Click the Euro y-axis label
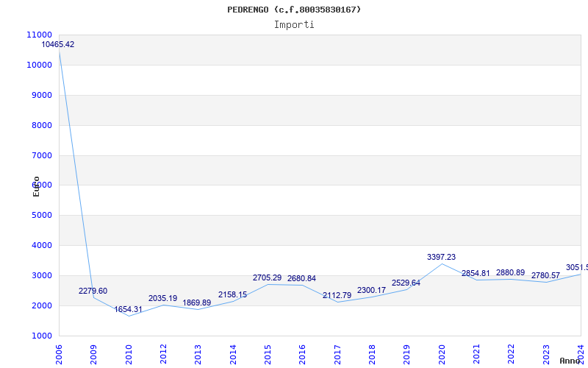The width and height of the screenshot is (588, 368). (36, 186)
